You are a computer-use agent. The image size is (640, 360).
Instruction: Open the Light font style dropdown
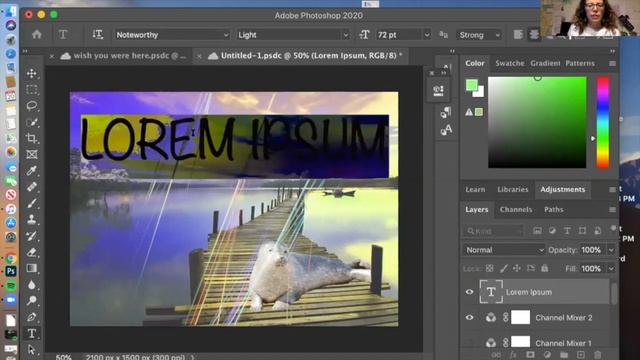[x=293, y=35]
